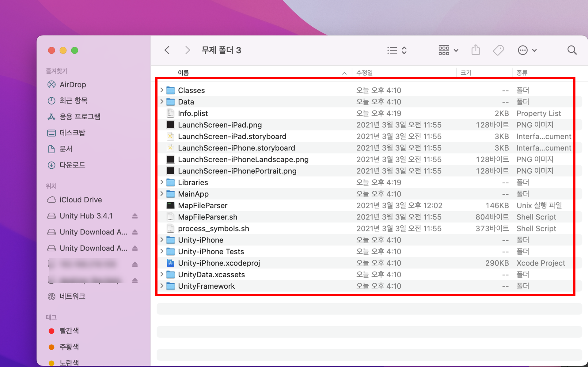588x367 pixels.
Task: Click the Xcode Project kind label
Action: (541, 263)
